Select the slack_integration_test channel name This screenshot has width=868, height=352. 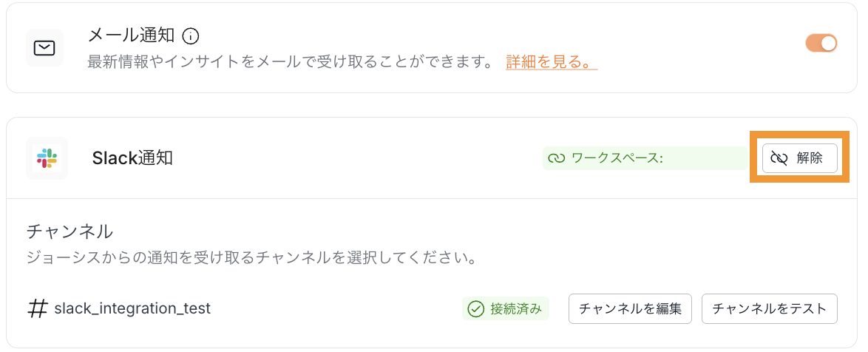[132, 308]
